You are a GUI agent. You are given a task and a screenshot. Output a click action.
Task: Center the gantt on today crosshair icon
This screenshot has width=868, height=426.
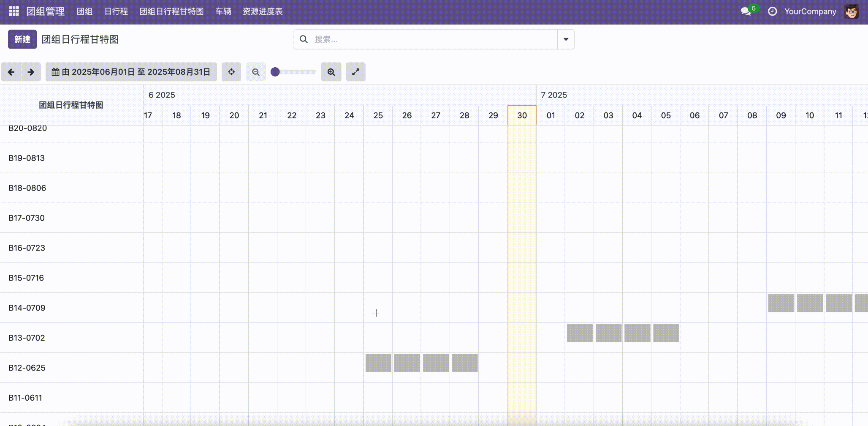[x=231, y=72]
